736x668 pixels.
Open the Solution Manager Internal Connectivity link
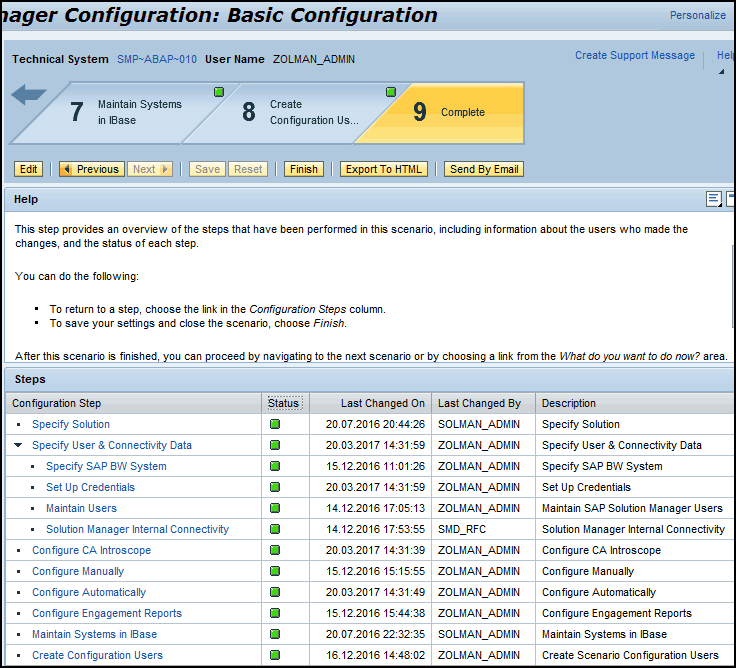(137, 529)
